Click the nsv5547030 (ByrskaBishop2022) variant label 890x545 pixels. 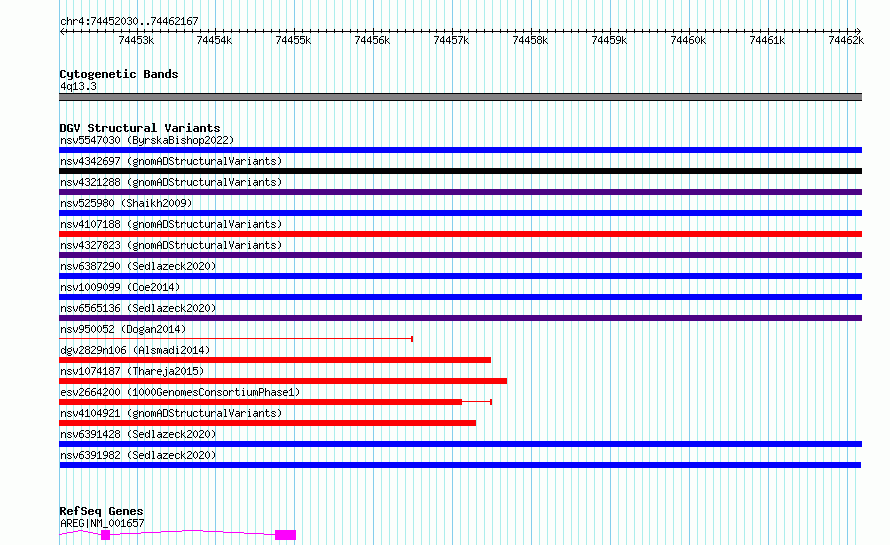pos(147,140)
